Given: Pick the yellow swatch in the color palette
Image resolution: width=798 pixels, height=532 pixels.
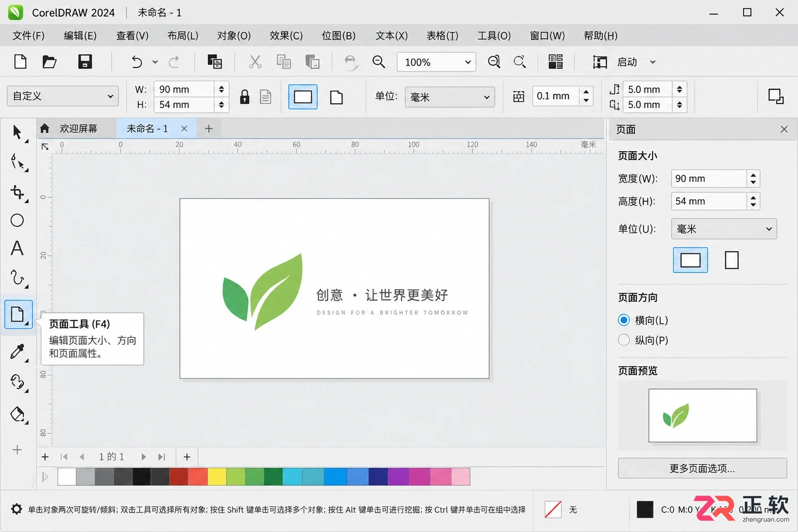Looking at the screenshot, I should (217, 477).
